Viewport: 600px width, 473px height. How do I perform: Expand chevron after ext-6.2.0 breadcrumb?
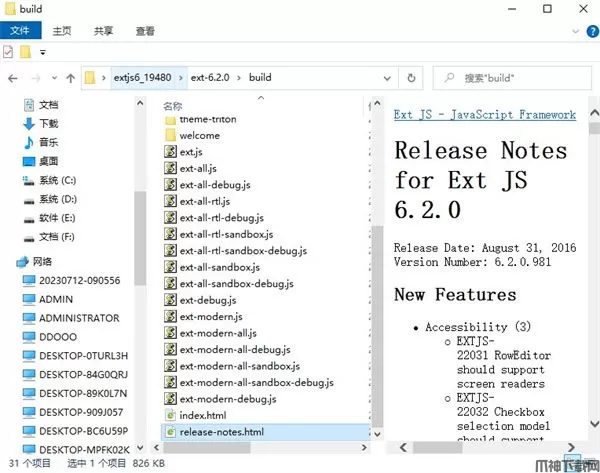(239, 78)
